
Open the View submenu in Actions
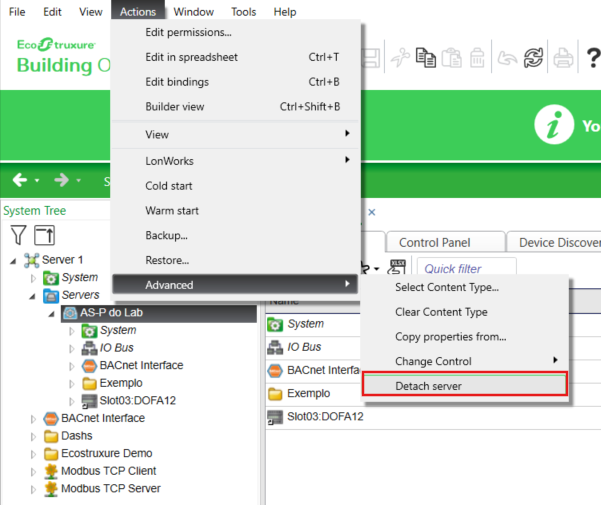coord(235,134)
